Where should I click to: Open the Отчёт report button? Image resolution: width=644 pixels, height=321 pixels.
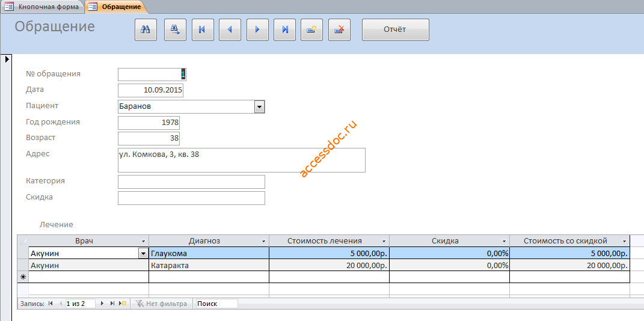tap(395, 29)
